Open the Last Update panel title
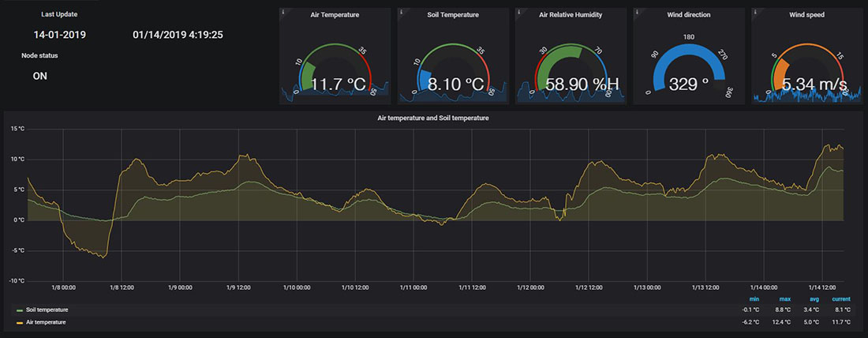868x338 pixels. tap(58, 14)
